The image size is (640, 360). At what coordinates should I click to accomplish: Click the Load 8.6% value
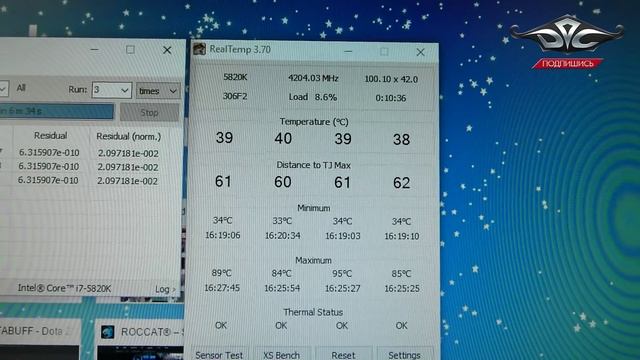[313, 97]
